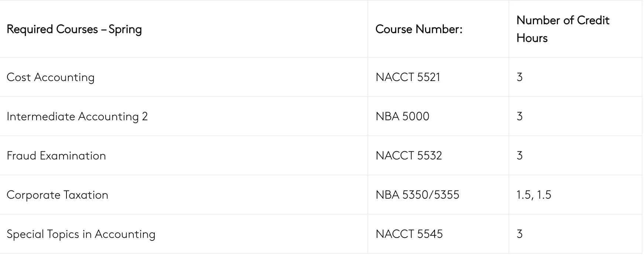Click course number NBA 5350/5355
The width and height of the screenshot is (644, 256).
417,195
